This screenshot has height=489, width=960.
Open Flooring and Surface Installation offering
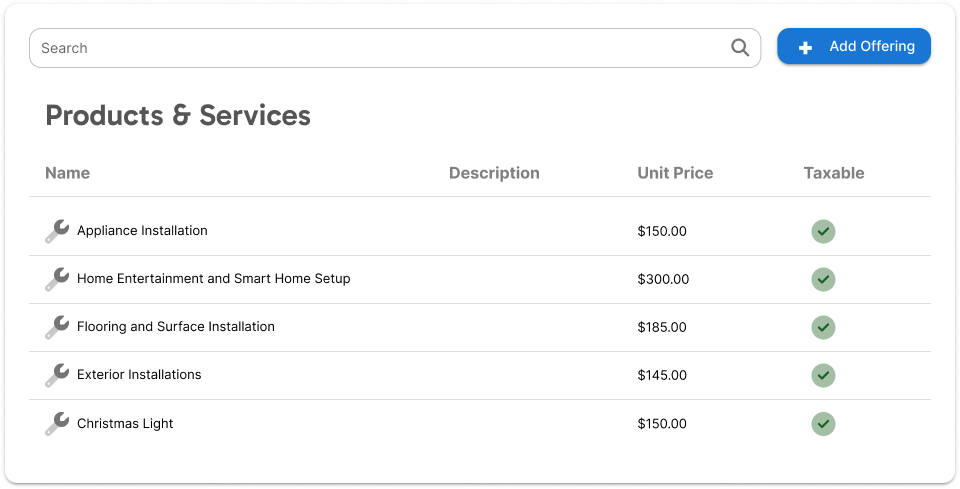pyautogui.click(x=176, y=327)
